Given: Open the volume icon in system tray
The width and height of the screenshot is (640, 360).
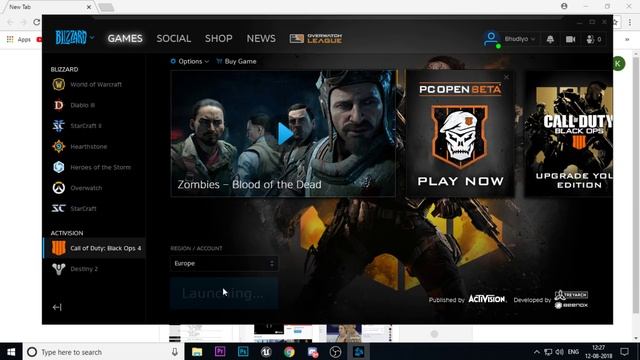Looking at the screenshot, I should click(560, 352).
